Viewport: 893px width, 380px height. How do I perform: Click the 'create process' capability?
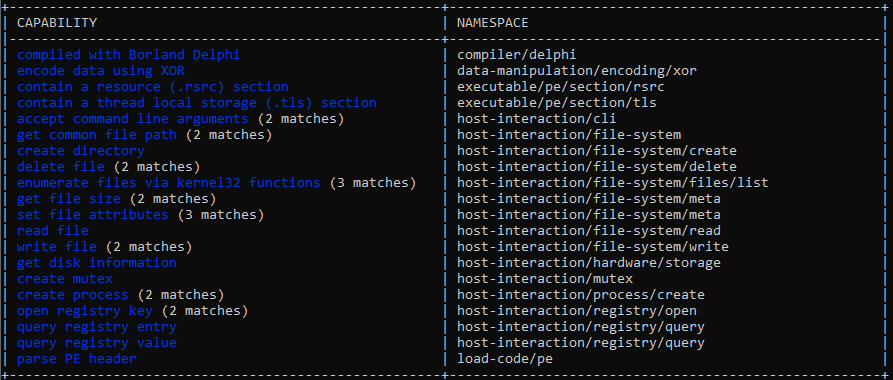click(73, 295)
